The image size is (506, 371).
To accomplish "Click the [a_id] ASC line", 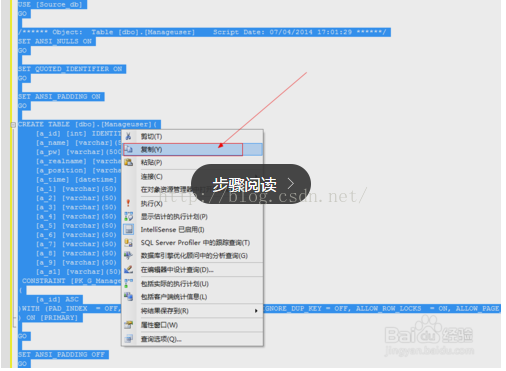I will pyautogui.click(x=57, y=299).
